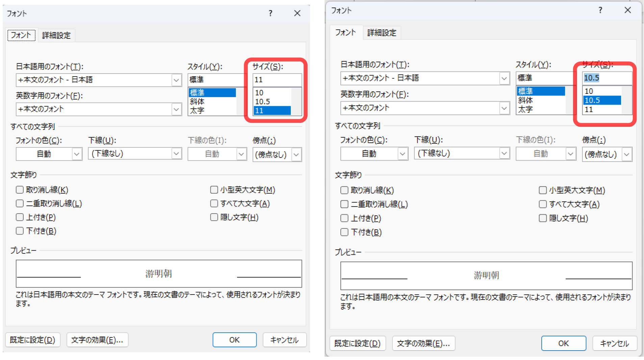This screenshot has height=360, width=644.
Task: Open 傍点 dropdown in left dialog
Action: [x=297, y=155]
